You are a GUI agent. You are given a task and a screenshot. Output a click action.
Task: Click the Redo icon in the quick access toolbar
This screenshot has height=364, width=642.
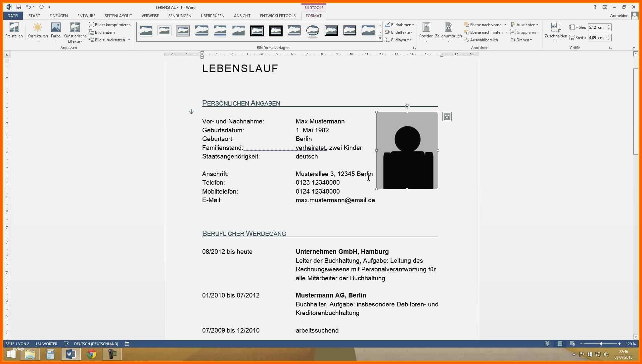(x=41, y=7)
